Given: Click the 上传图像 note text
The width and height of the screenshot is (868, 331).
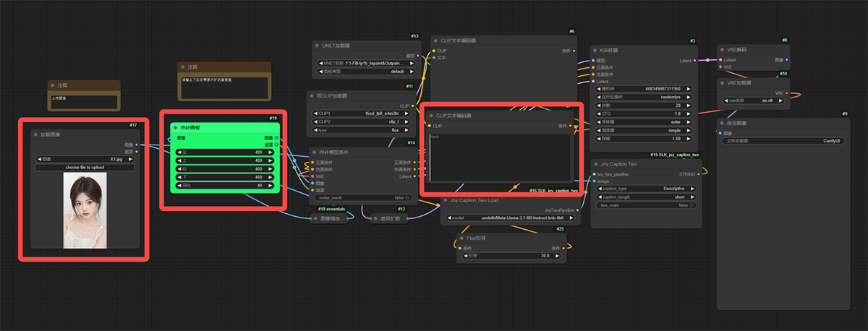Looking at the screenshot, I should (58, 98).
